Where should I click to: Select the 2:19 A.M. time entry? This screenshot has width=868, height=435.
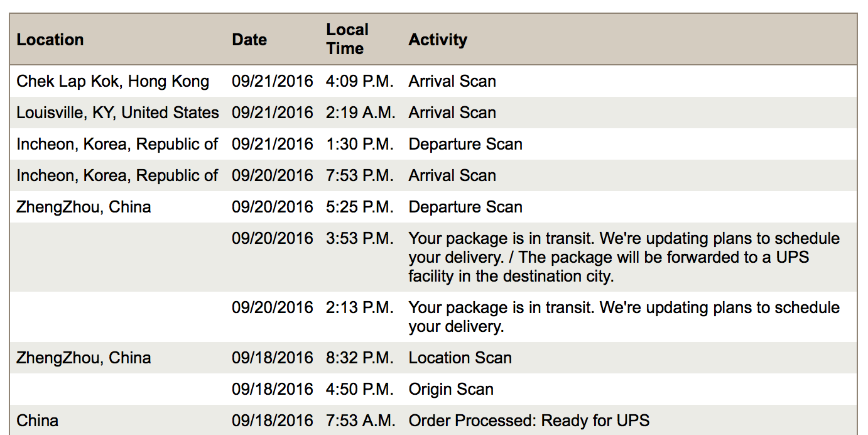pos(361,113)
